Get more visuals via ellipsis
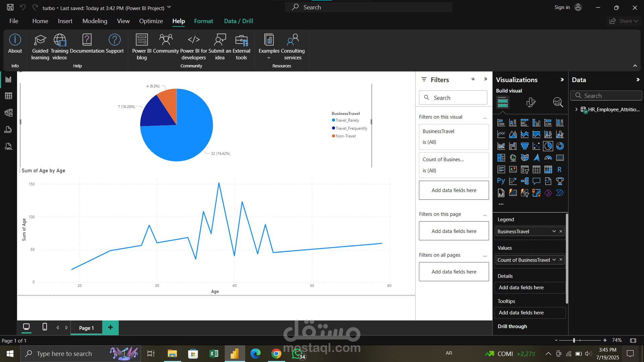 click(x=501, y=204)
